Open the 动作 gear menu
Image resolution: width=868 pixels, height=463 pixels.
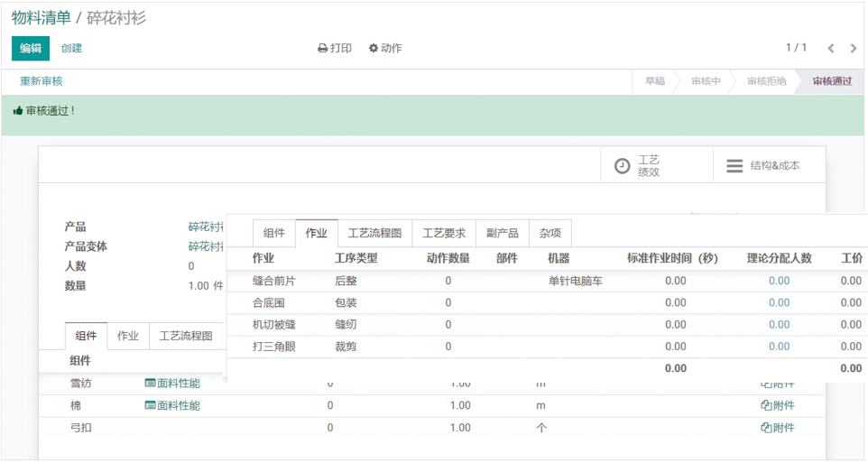[x=385, y=48]
